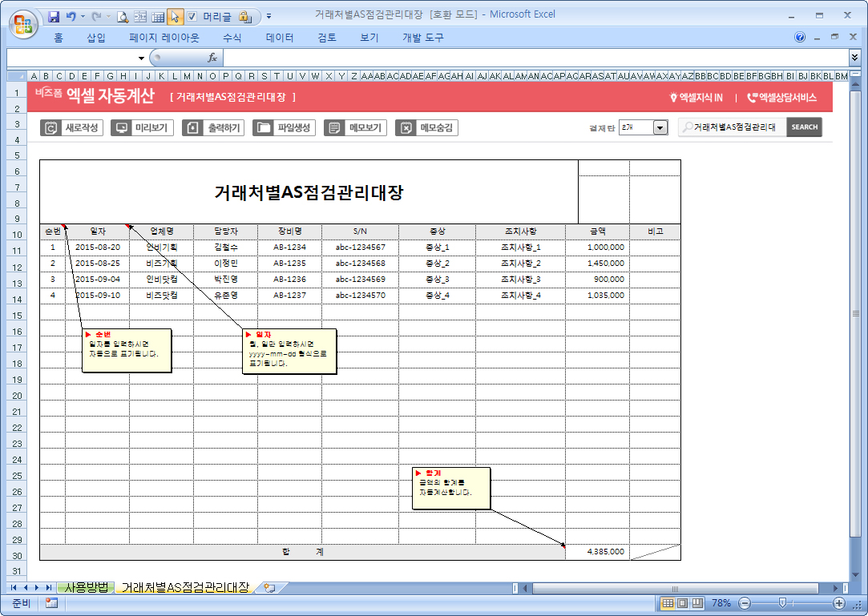Viewport: 868px width, 616px height.
Task: Click the insert new worksheet icon
Action: click(x=270, y=588)
